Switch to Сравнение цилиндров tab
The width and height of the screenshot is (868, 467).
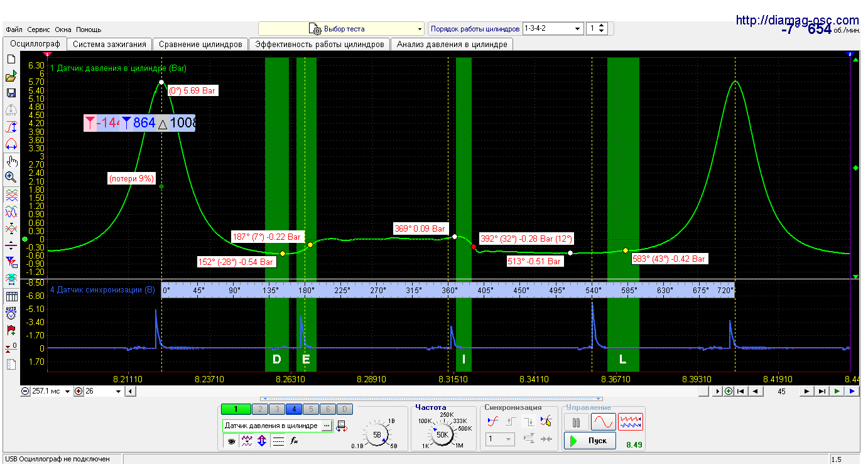[x=200, y=45]
